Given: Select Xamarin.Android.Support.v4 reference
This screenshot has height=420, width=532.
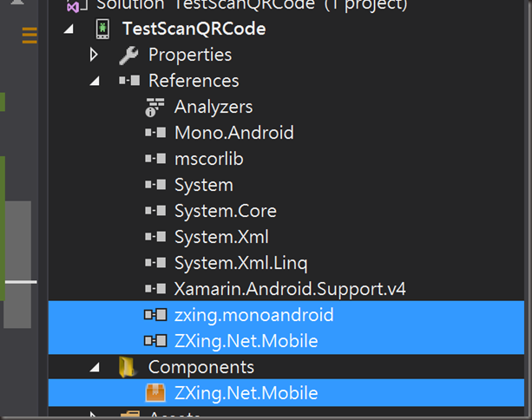Looking at the screenshot, I should [x=289, y=289].
